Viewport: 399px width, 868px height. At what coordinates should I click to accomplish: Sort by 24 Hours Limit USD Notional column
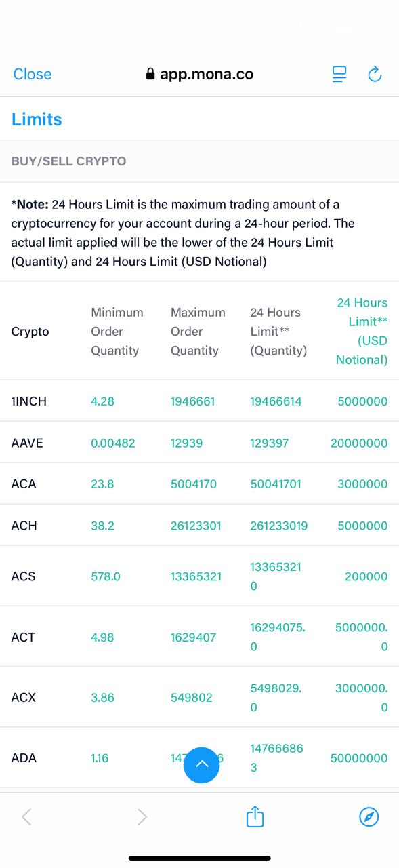(362, 331)
